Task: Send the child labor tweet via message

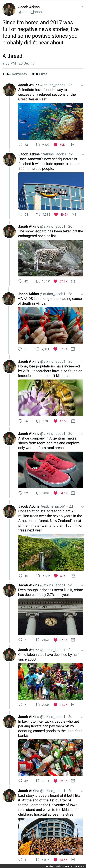Action: pos(73,705)
